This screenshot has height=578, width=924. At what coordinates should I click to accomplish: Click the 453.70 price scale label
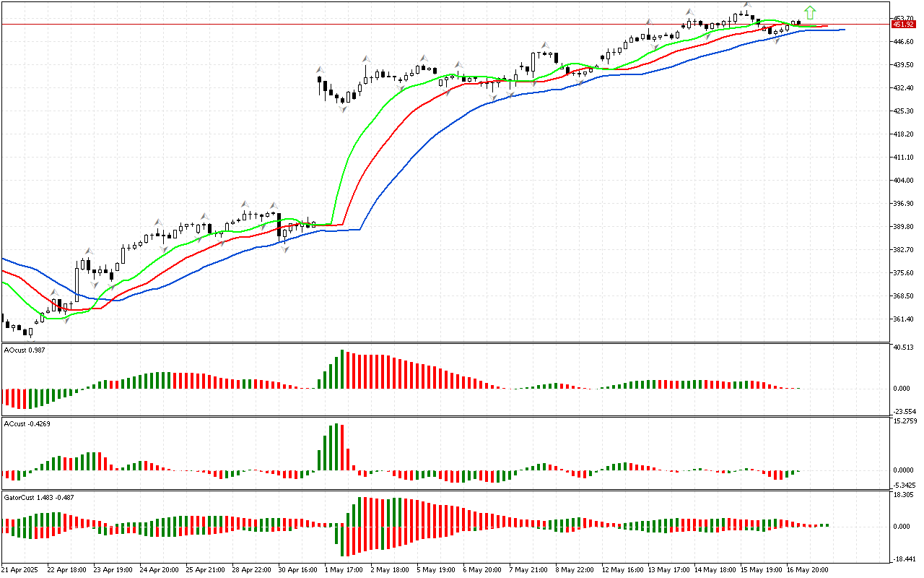coord(903,18)
